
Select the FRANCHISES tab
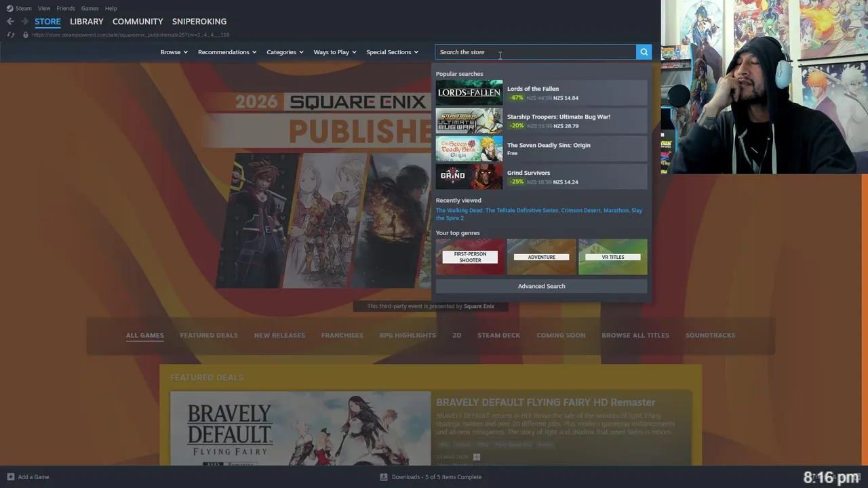click(342, 335)
